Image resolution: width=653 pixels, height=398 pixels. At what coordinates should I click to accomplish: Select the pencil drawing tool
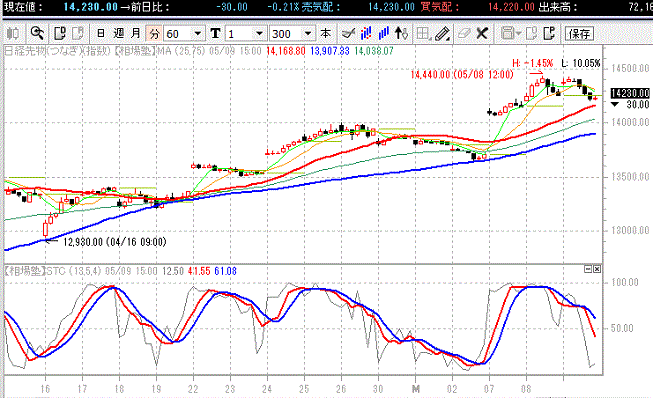pos(442,33)
